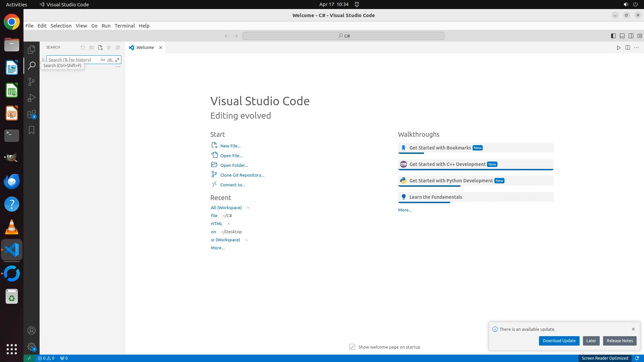
Task: Open the Bookmarks view in activity bar
Action: (x=32, y=130)
